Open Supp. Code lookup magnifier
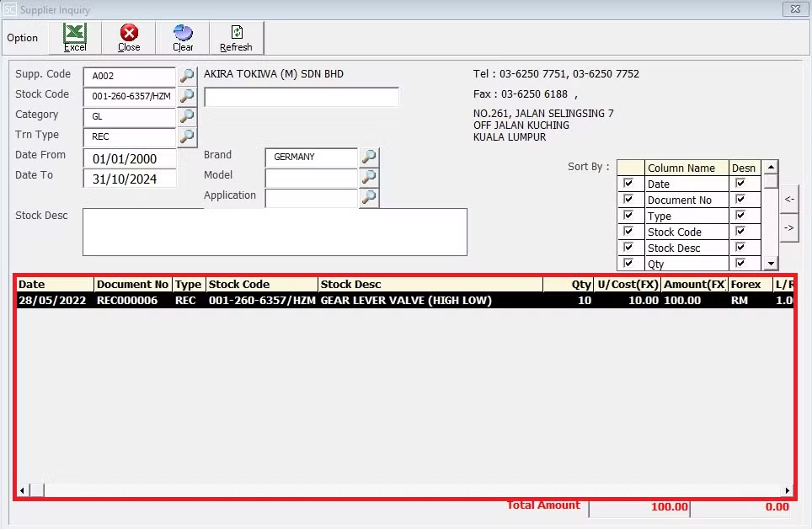This screenshot has width=812, height=529. 187,76
